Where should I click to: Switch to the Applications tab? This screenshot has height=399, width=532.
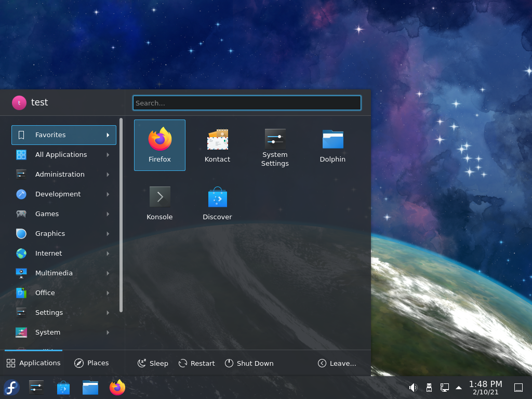point(34,363)
